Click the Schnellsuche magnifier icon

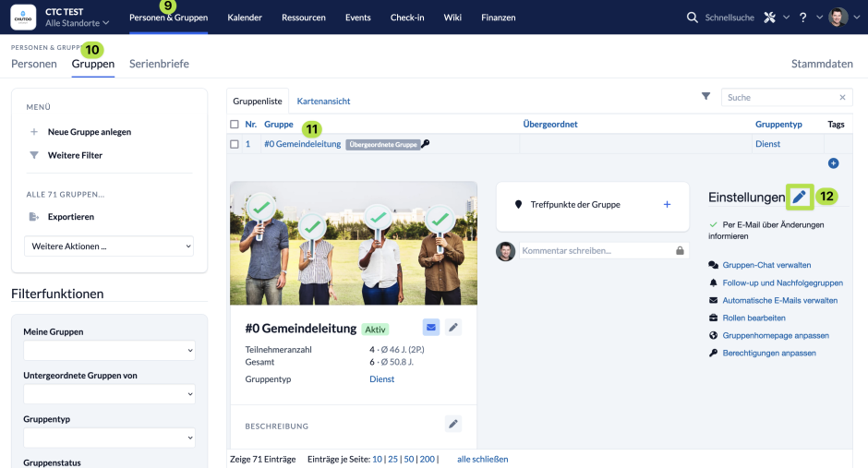(692, 18)
